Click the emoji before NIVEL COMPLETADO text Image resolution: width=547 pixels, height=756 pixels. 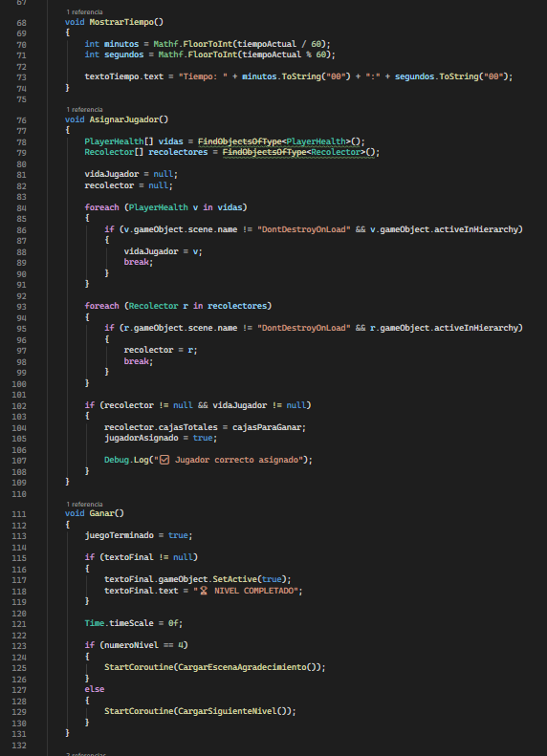(204, 591)
